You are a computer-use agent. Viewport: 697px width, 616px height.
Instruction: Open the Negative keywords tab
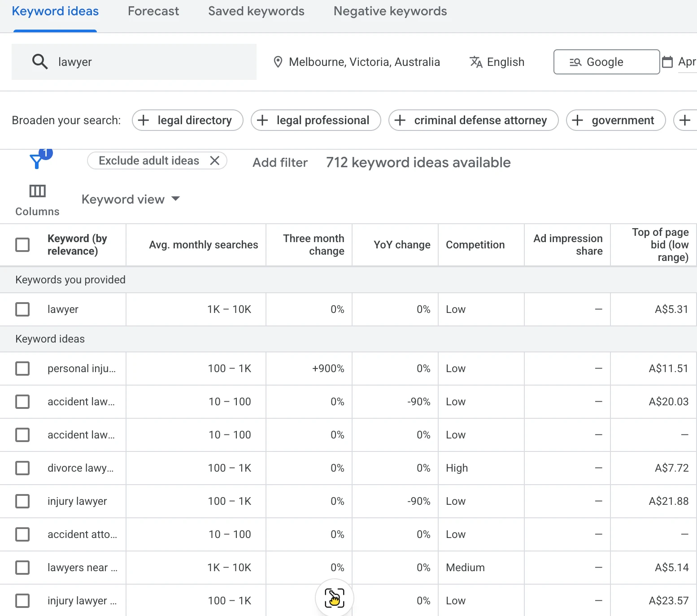click(389, 11)
